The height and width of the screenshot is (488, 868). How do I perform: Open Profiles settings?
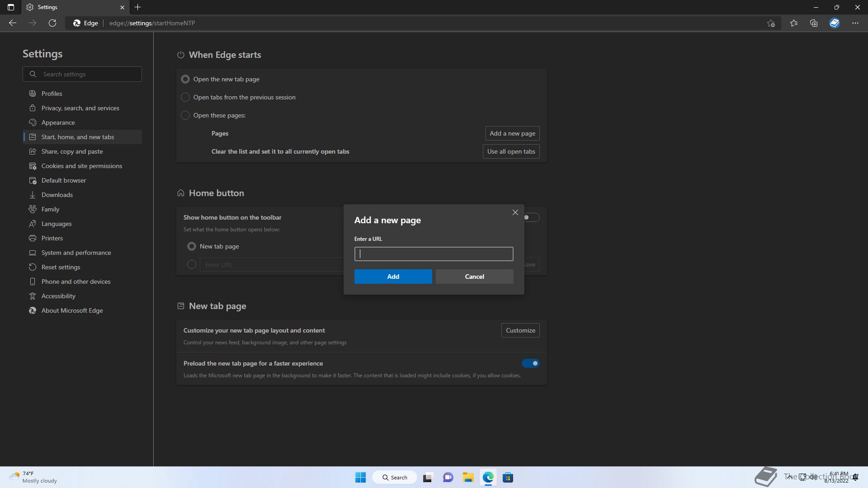pyautogui.click(x=82, y=94)
